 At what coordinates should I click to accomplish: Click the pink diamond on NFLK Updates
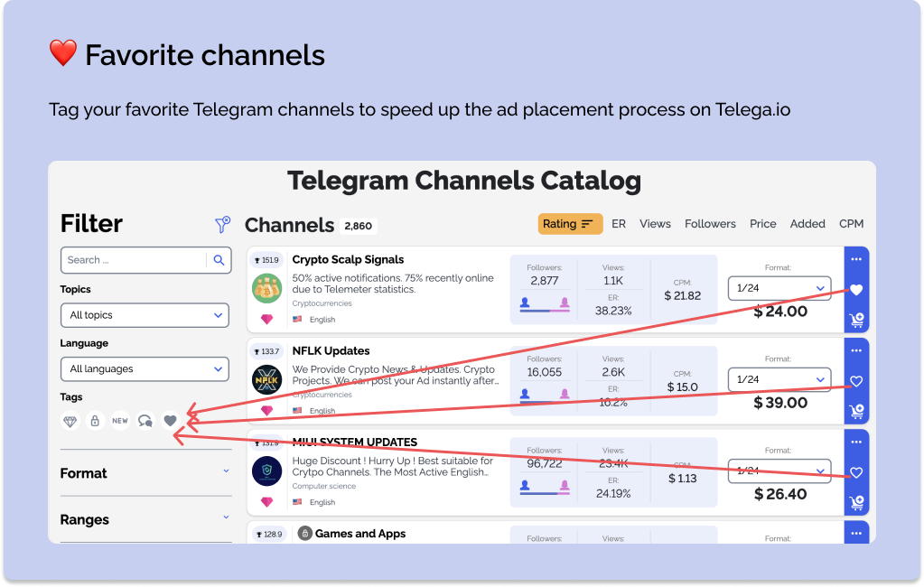(267, 410)
